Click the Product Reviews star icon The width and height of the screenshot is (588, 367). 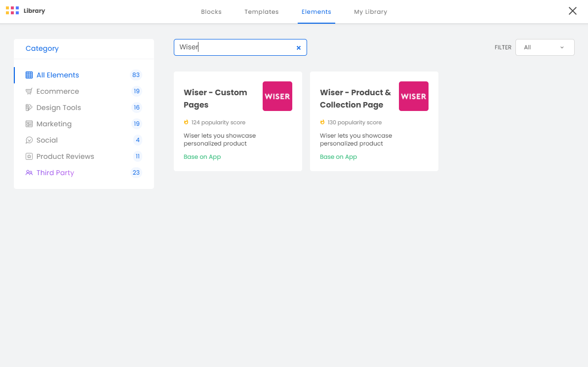[29, 156]
